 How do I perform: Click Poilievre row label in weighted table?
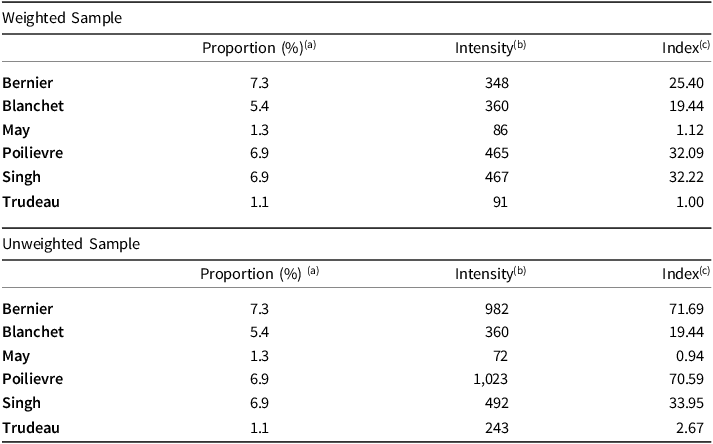click(33, 153)
